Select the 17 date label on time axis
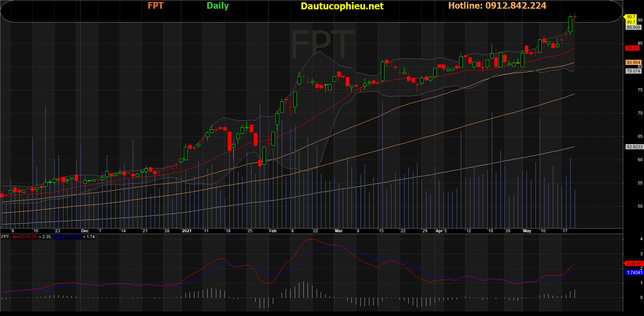 [565, 231]
